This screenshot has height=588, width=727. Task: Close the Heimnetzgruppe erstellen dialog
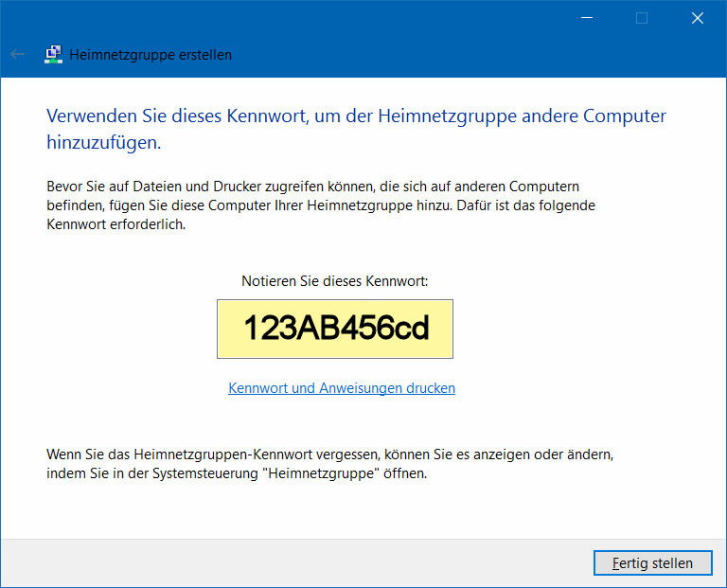coord(698,17)
